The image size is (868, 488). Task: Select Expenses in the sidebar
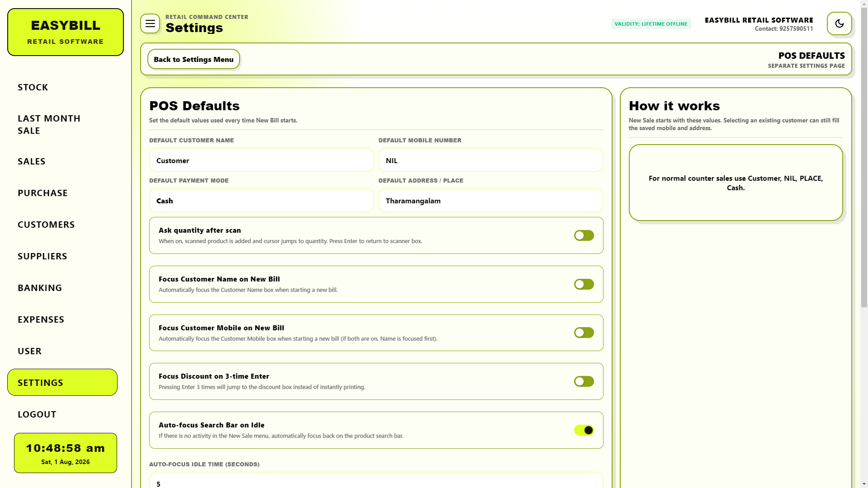[62, 319]
